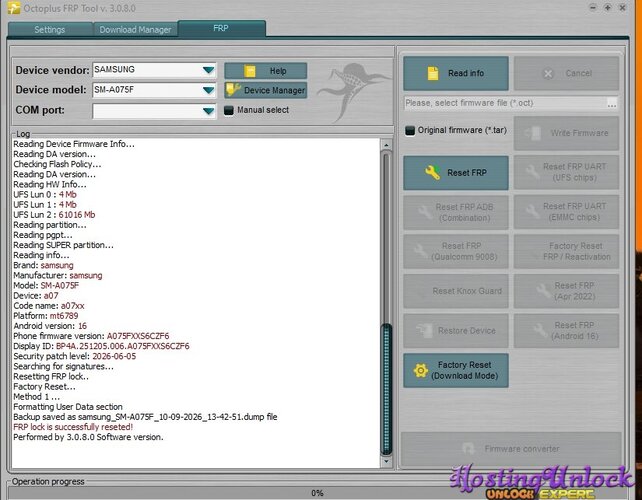This screenshot has width=642, height=500.
Task: Click Reset FRP (Qualcomm 9008)
Action: (x=456, y=251)
